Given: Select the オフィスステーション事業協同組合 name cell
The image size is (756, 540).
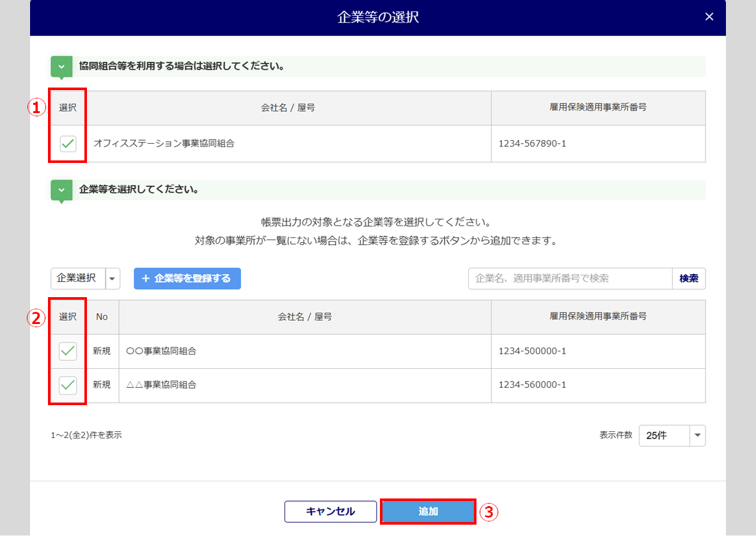Looking at the screenshot, I should (x=164, y=144).
